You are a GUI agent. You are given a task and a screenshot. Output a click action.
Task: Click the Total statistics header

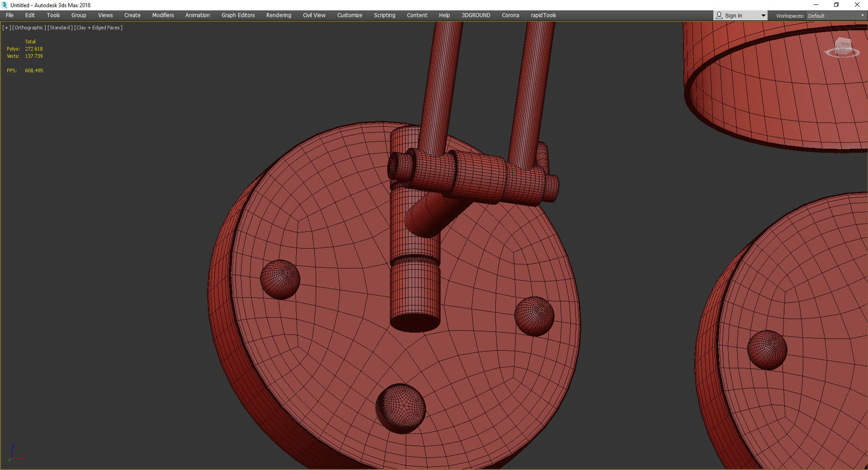pyautogui.click(x=30, y=42)
